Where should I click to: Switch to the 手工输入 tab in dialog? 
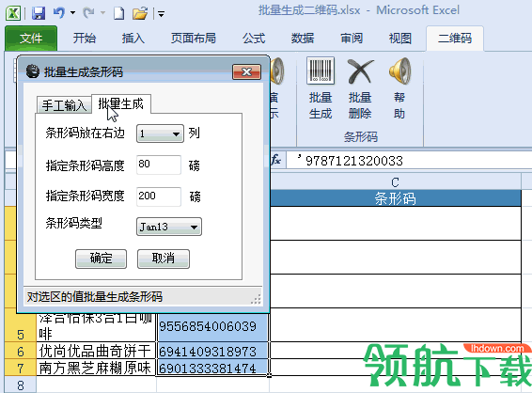click(64, 105)
